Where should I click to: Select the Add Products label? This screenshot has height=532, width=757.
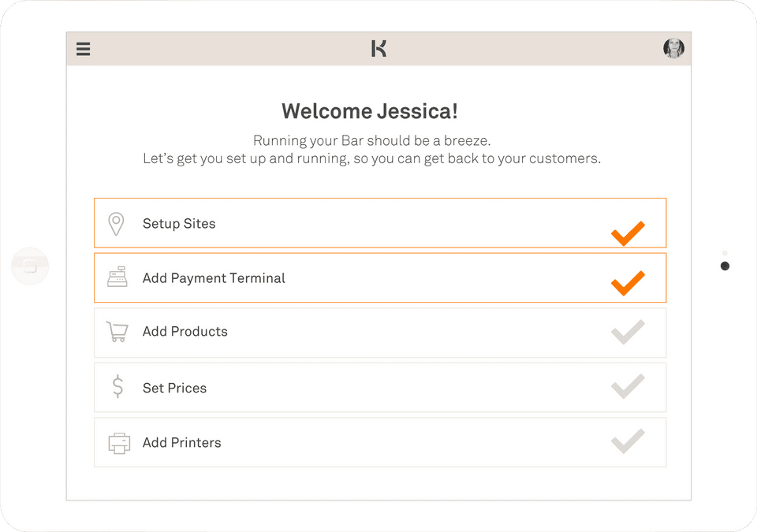click(x=185, y=332)
